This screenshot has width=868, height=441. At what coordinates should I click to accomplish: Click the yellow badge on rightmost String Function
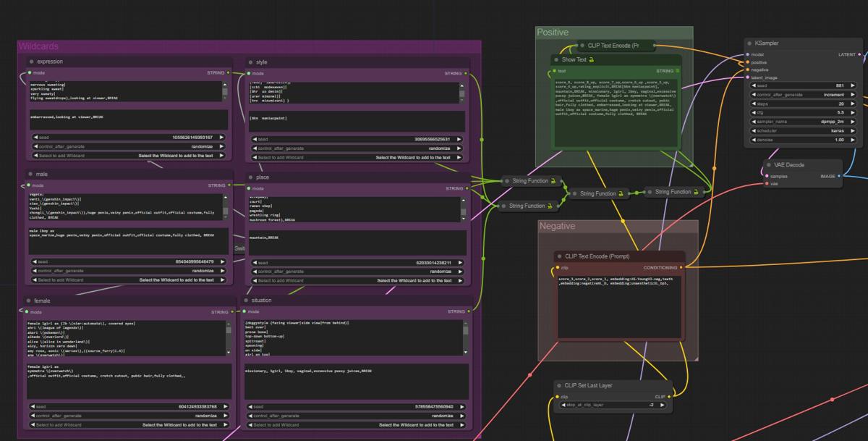pos(698,192)
